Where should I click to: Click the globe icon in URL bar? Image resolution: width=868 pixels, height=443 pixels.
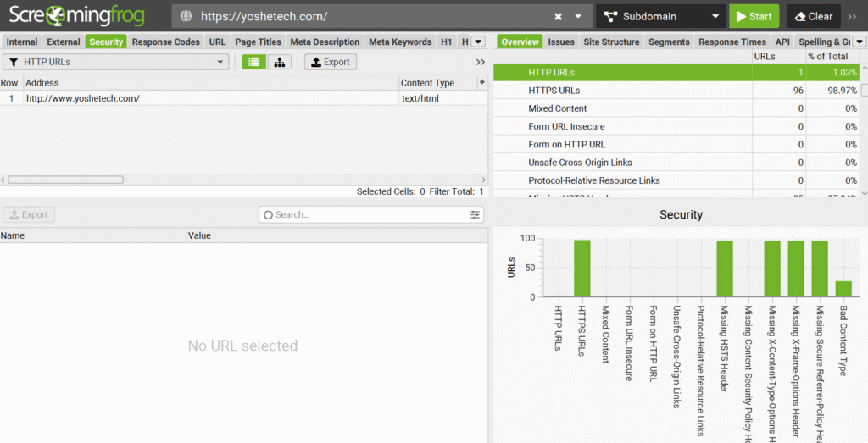point(186,16)
